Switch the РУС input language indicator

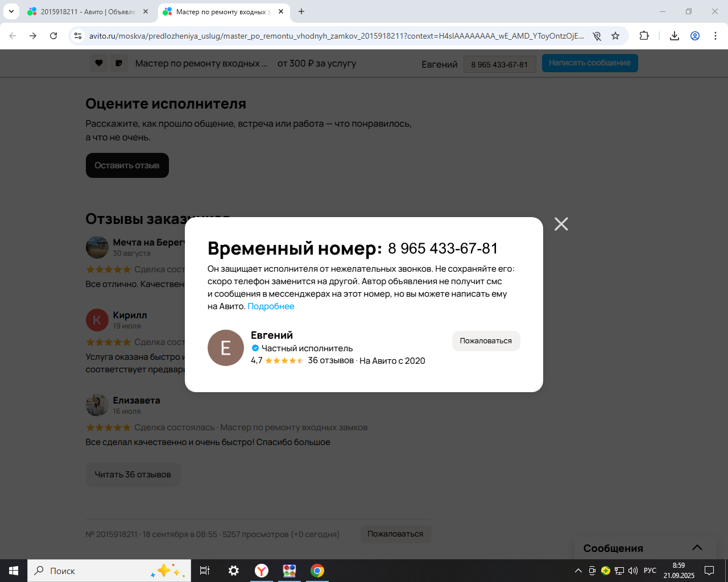tap(650, 571)
